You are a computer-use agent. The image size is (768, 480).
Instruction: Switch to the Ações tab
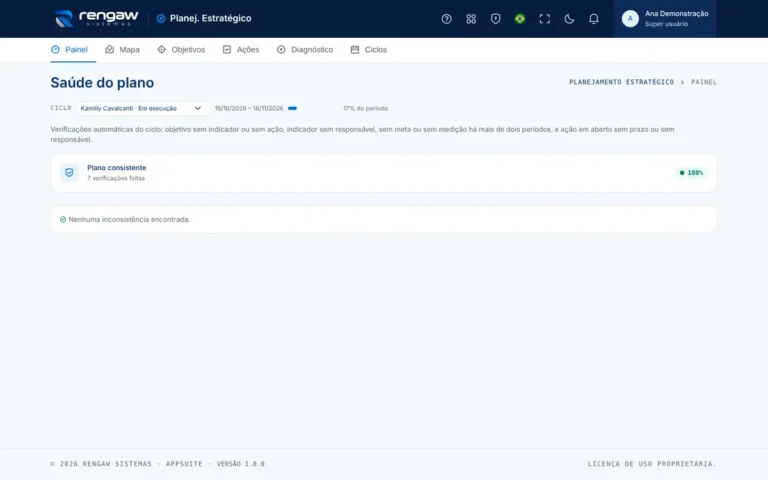[240, 49]
